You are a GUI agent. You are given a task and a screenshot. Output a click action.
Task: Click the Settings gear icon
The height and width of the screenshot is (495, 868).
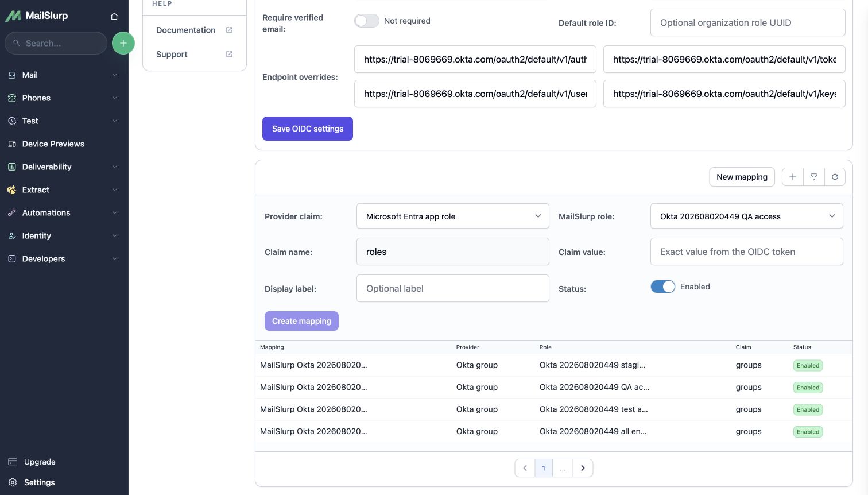tap(13, 482)
